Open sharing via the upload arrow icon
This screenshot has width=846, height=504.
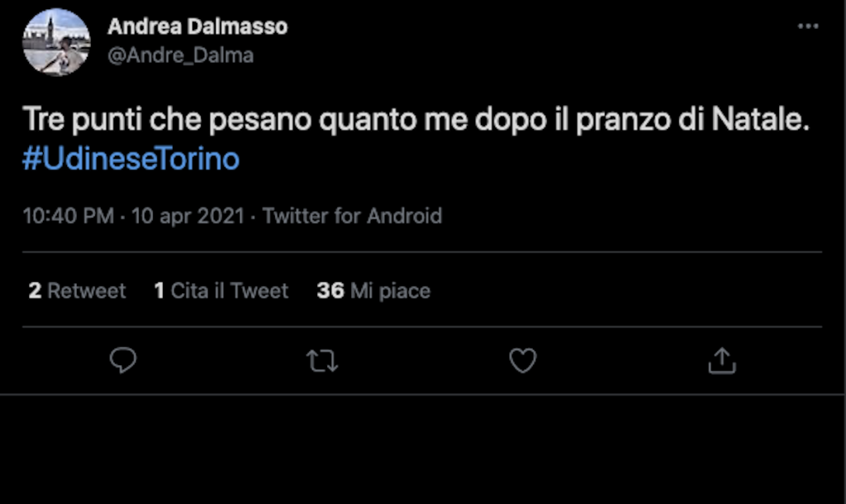tap(722, 359)
